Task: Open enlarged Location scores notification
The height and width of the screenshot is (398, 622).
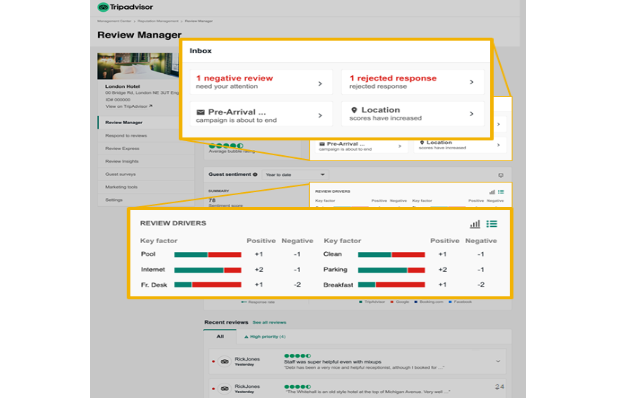Action: pyautogui.click(x=413, y=114)
